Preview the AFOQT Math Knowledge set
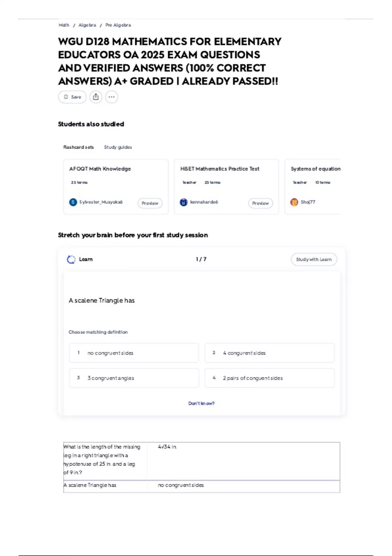 tap(150, 203)
